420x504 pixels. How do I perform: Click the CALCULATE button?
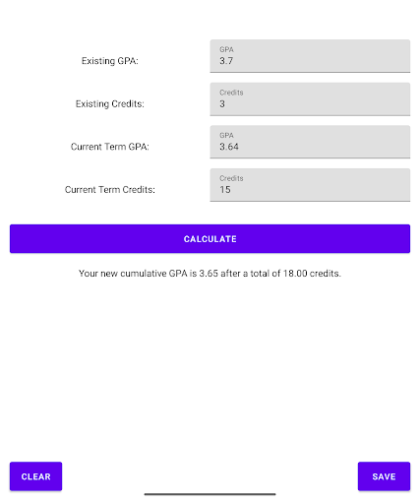click(210, 238)
